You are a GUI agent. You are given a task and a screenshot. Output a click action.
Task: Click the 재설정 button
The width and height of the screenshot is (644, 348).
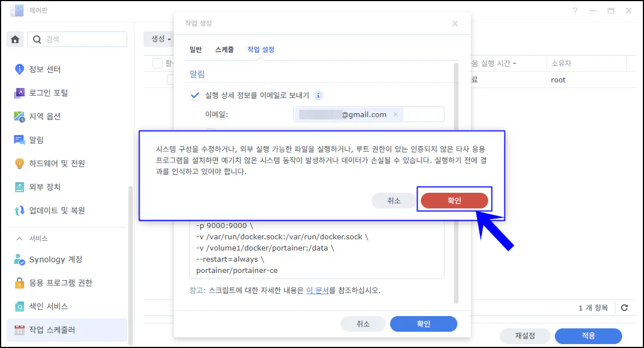[x=525, y=336]
